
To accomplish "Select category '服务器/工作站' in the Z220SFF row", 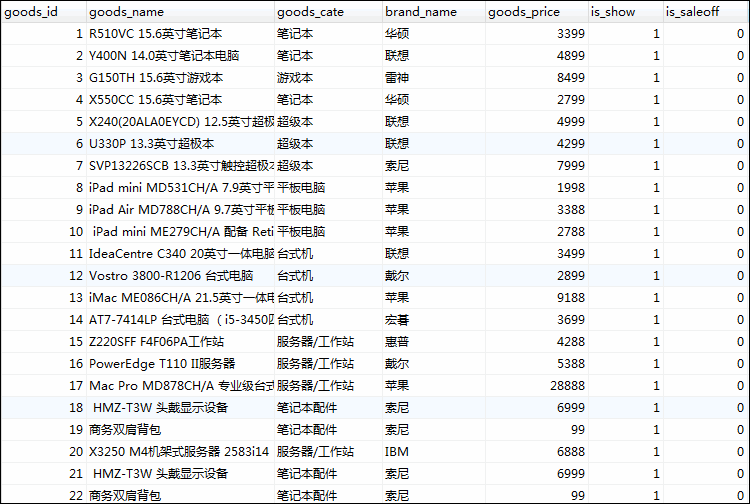I will click(329, 342).
